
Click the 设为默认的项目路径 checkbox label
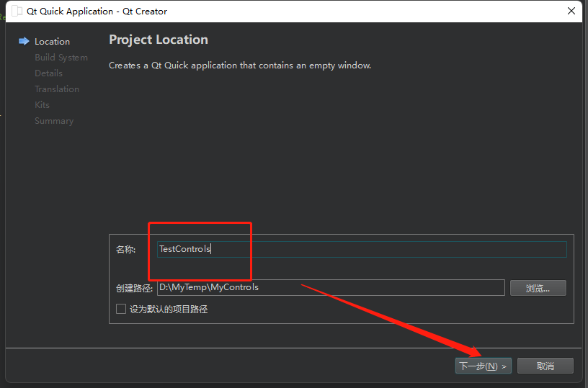[x=169, y=310]
